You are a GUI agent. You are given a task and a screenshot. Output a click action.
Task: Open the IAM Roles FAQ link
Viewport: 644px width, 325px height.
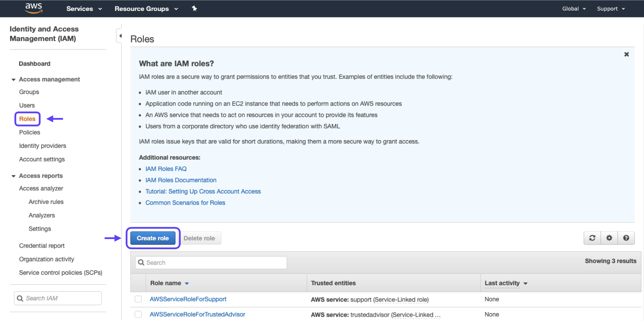click(x=166, y=169)
